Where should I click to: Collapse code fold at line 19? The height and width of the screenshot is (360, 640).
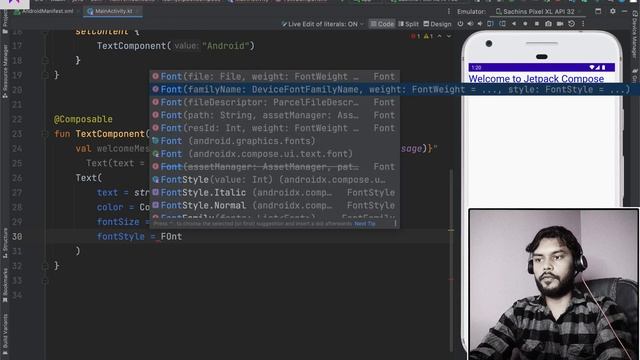[45, 75]
